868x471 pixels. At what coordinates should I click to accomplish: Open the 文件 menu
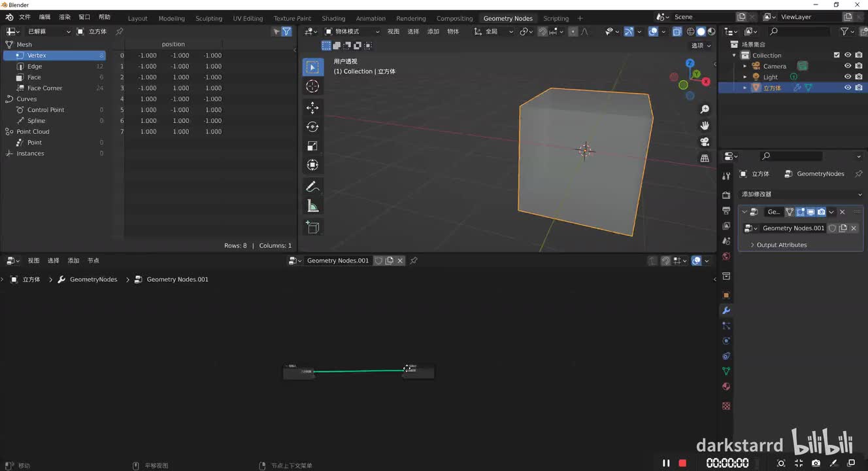coord(25,17)
